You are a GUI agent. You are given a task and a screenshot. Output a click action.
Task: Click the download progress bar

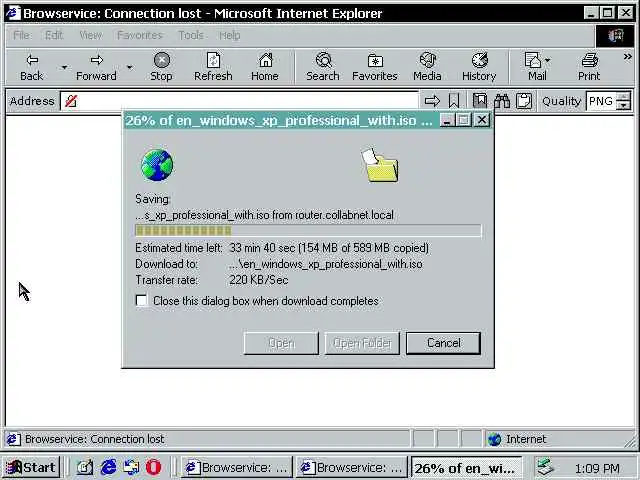308,231
